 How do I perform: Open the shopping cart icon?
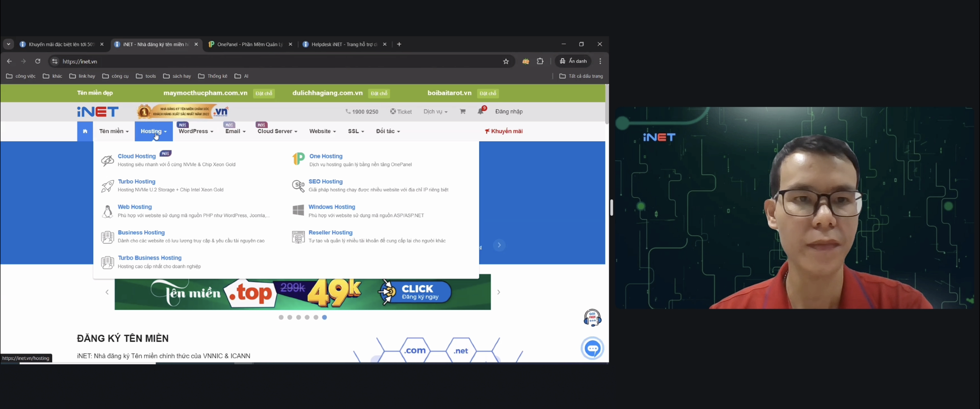tap(463, 112)
